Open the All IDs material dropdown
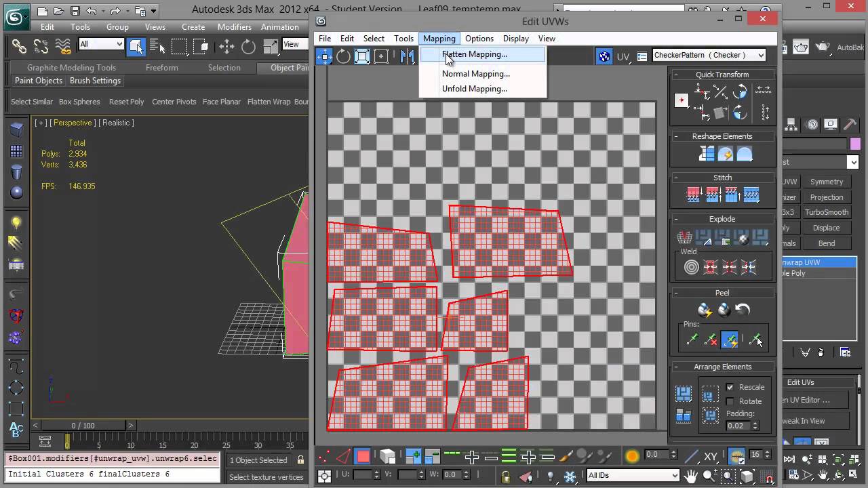This screenshot has height=488, width=868. pos(633,475)
